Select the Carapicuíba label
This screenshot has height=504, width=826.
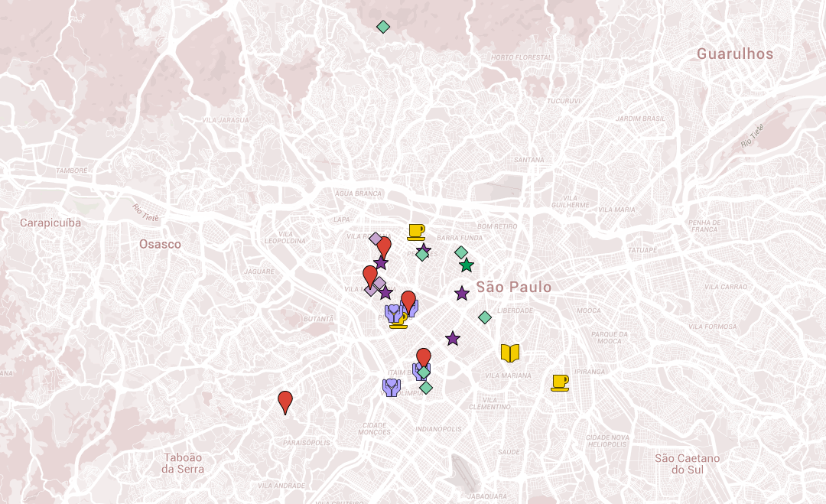(50, 223)
